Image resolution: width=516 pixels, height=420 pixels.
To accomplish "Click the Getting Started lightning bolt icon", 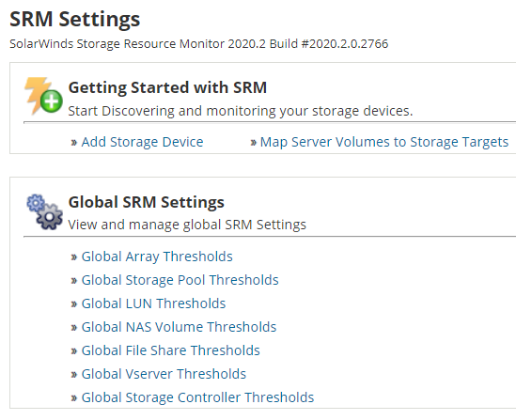I will [x=43, y=96].
